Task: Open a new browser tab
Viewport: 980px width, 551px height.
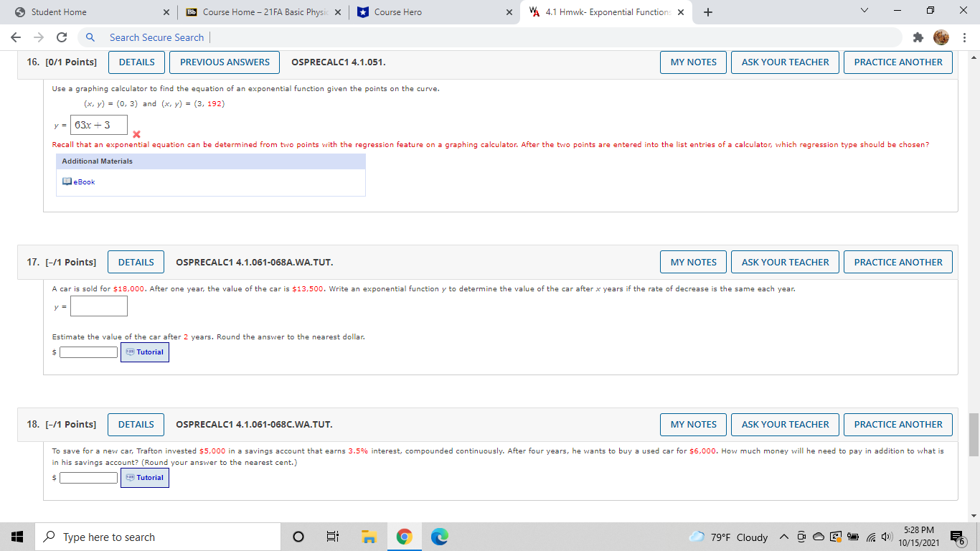Action: click(708, 12)
